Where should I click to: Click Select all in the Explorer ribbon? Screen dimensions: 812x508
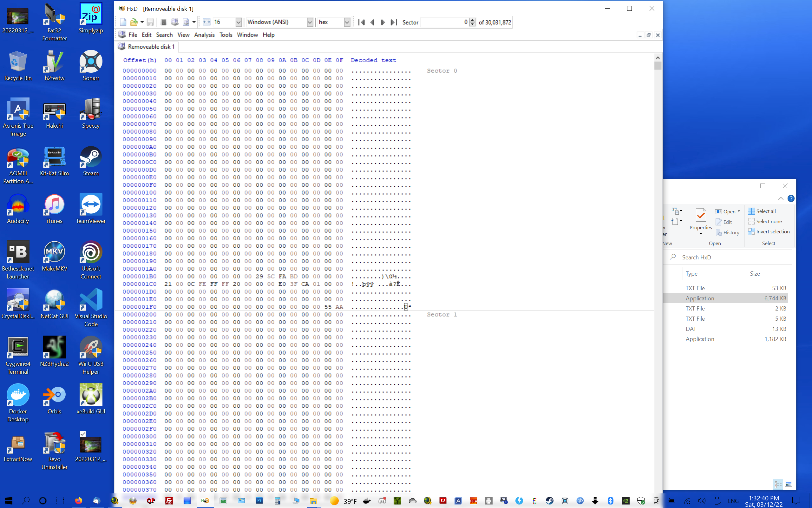click(762, 211)
